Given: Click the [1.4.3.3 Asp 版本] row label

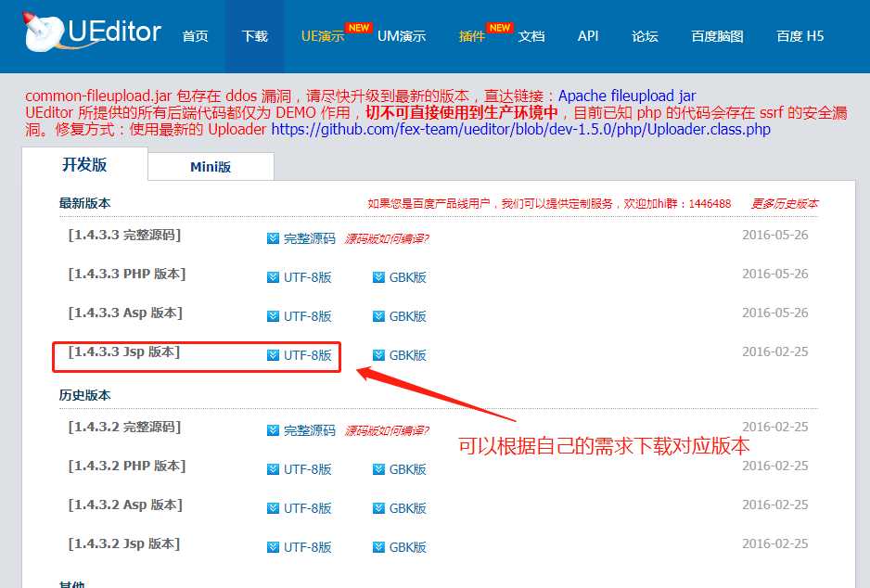Looking at the screenshot, I should 125,313.
